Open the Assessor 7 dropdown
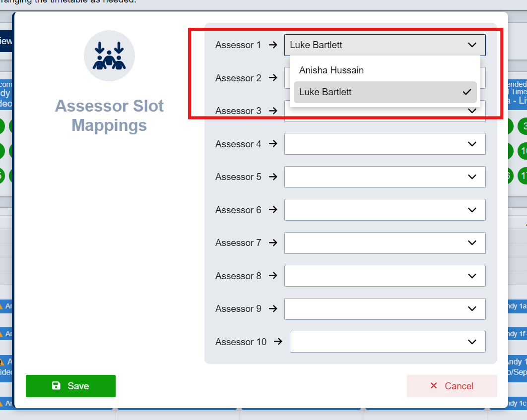527x420 pixels. 385,243
